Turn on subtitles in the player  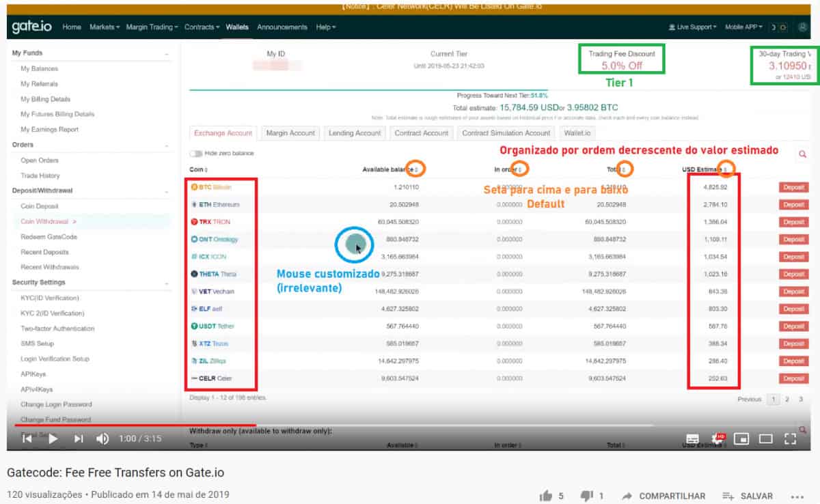click(692, 438)
